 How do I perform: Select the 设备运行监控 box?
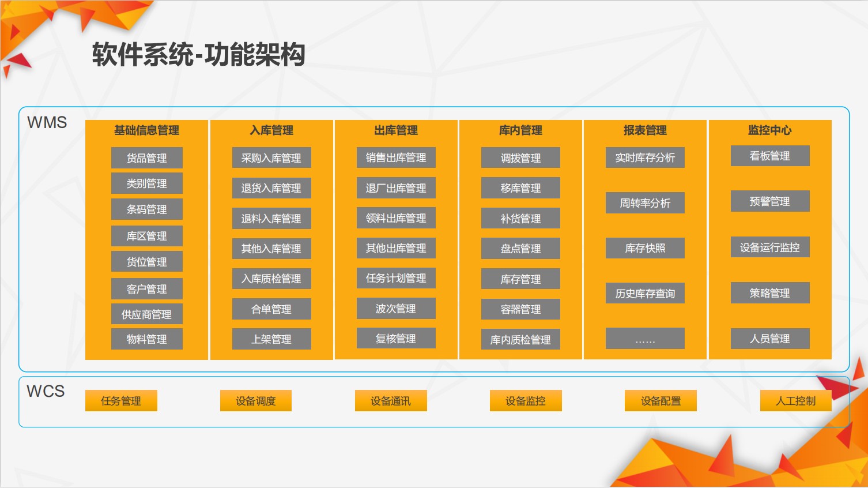pos(770,247)
